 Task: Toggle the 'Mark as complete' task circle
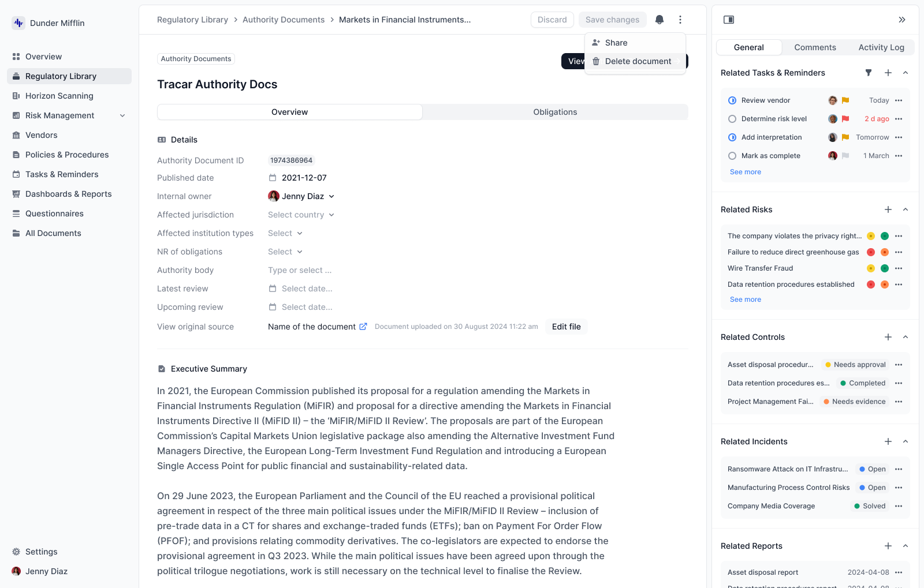[x=732, y=156]
